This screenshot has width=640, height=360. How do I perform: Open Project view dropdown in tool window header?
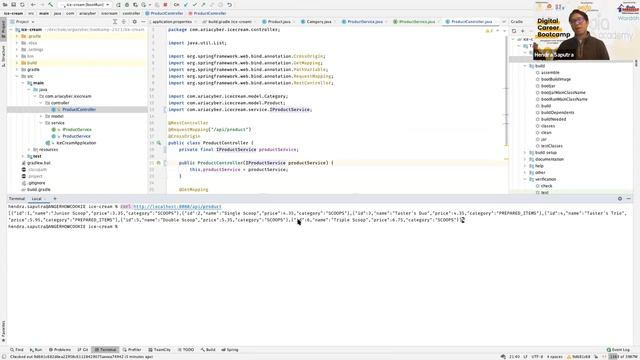click(22, 22)
